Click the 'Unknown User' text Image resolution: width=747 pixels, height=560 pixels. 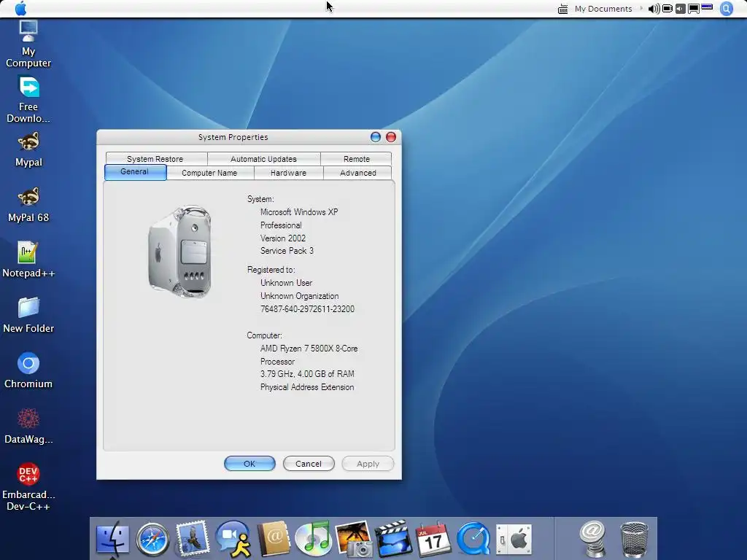click(286, 282)
